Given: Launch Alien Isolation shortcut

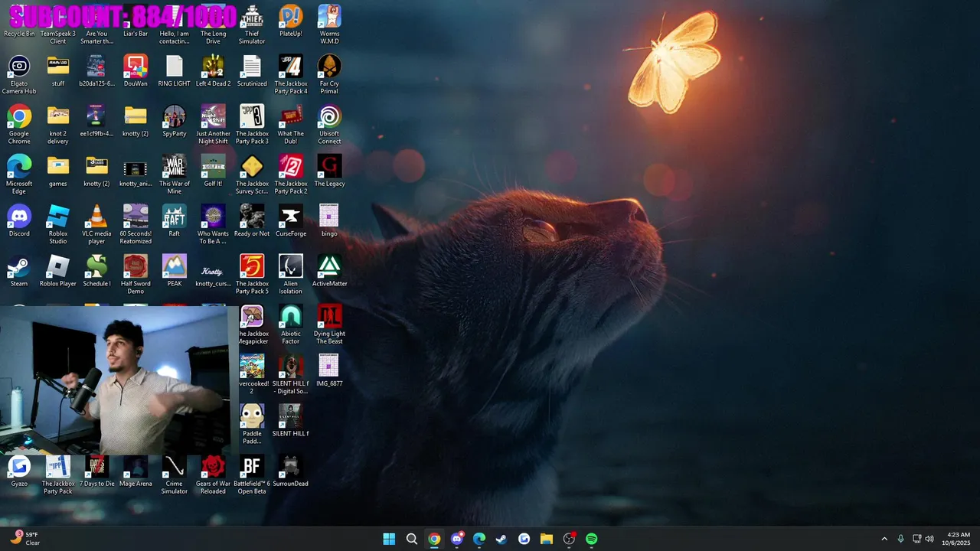Looking at the screenshot, I should point(290,274).
